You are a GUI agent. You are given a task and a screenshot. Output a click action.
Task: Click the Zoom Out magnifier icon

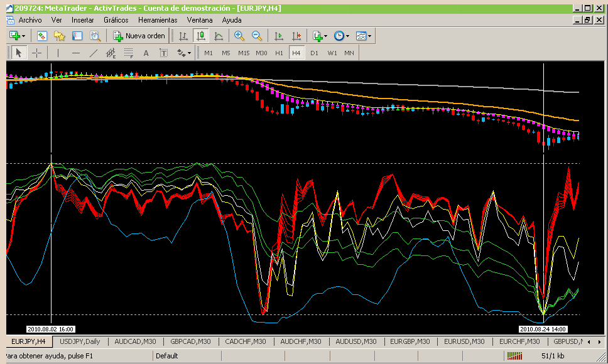pos(257,36)
